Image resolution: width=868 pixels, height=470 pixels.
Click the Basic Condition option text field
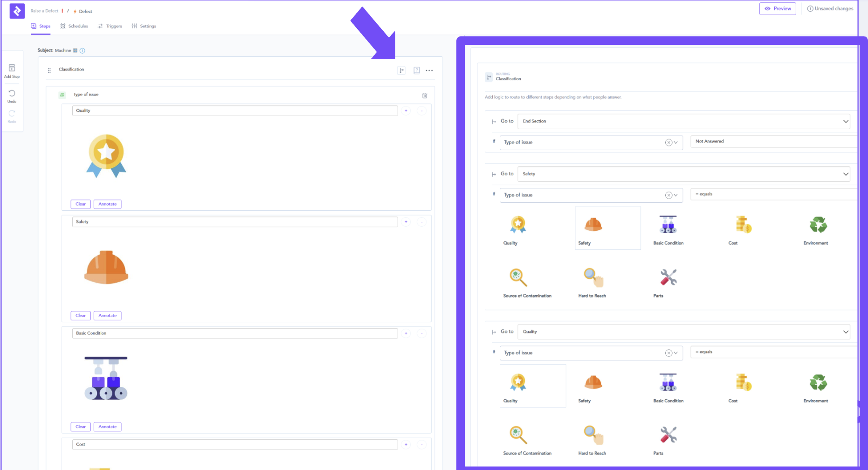[234, 333]
